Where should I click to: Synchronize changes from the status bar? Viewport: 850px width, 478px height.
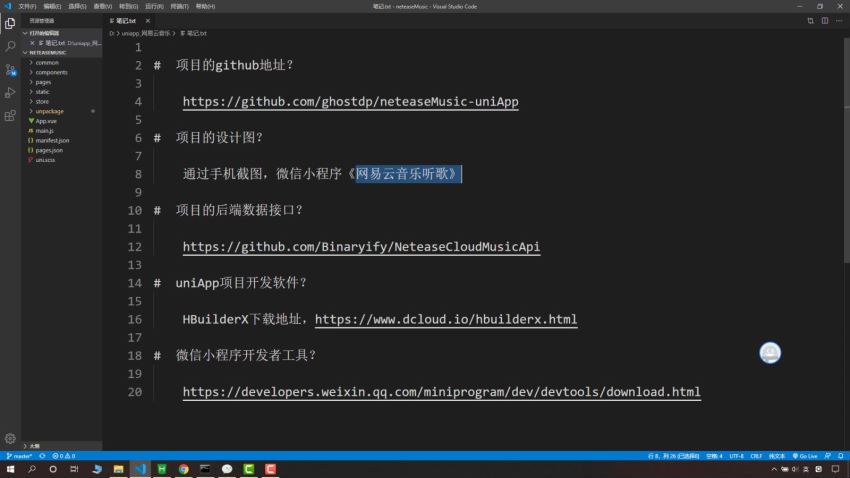click(x=42, y=456)
